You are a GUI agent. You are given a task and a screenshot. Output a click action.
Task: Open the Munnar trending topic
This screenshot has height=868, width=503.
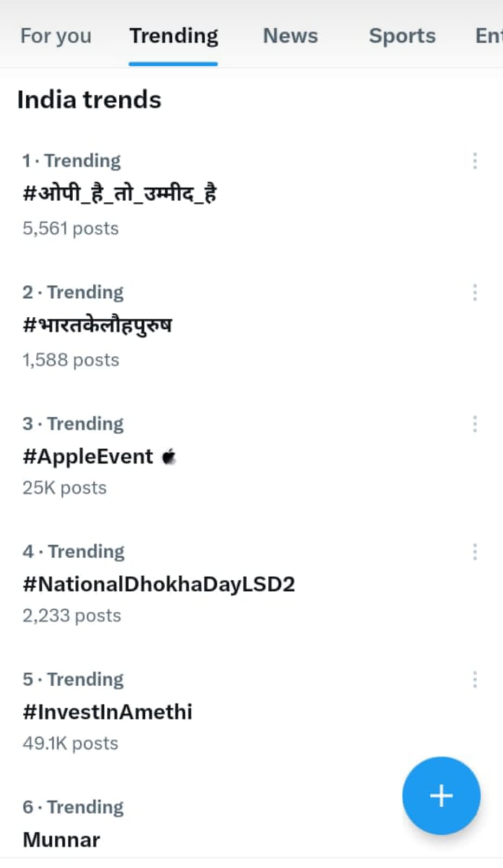pos(61,840)
